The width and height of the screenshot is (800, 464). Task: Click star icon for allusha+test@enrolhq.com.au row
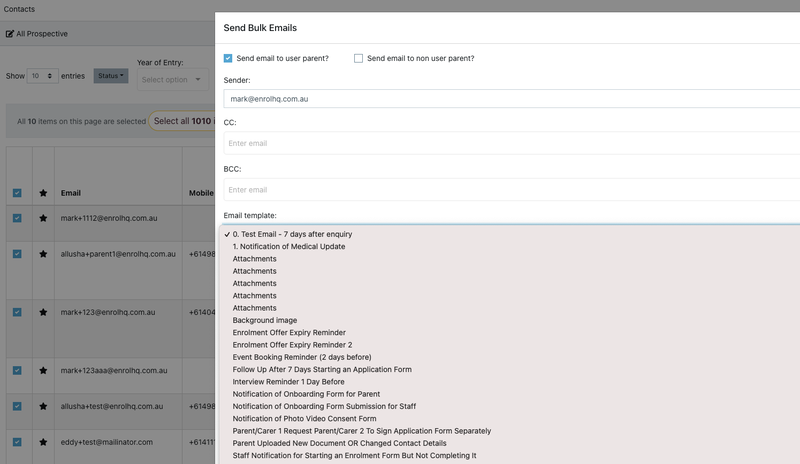click(x=43, y=406)
